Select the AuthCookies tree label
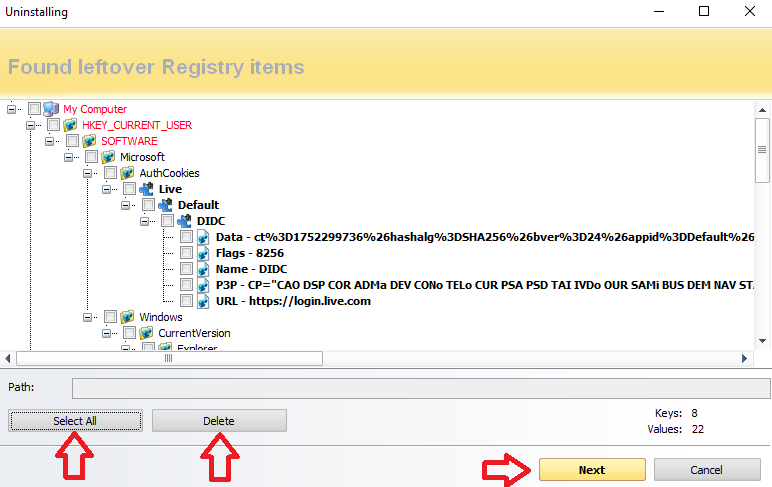Screen dimensions: 772x487 click(169, 173)
